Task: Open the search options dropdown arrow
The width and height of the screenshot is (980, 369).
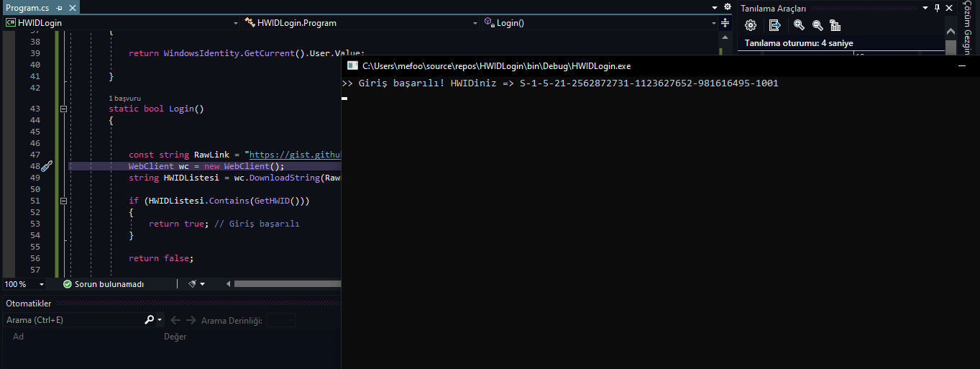Action: pyautogui.click(x=160, y=320)
